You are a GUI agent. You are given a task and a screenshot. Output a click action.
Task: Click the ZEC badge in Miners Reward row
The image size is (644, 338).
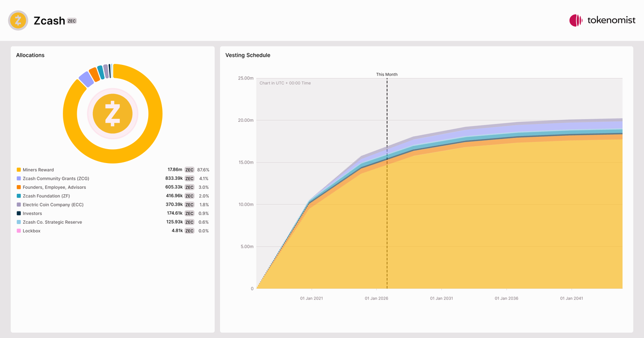point(189,170)
